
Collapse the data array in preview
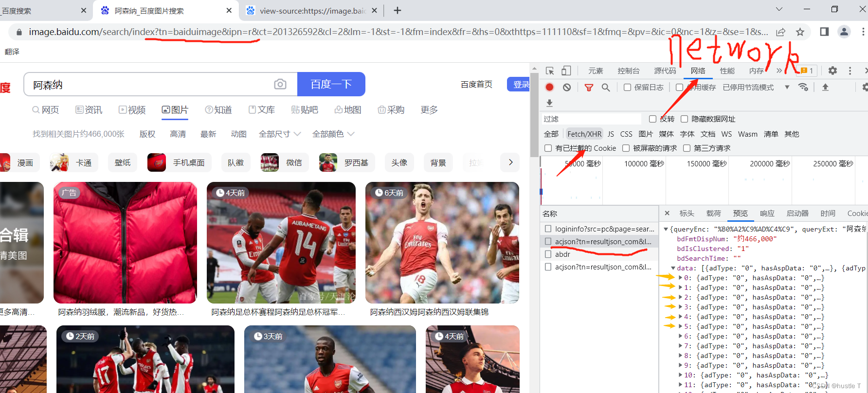[x=673, y=268]
